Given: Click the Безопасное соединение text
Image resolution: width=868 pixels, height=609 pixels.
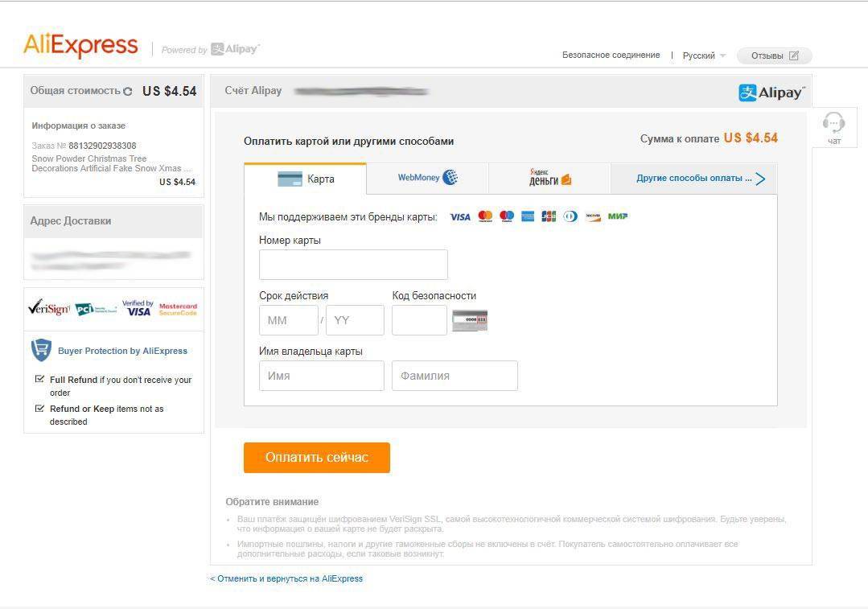Looking at the screenshot, I should (611, 56).
